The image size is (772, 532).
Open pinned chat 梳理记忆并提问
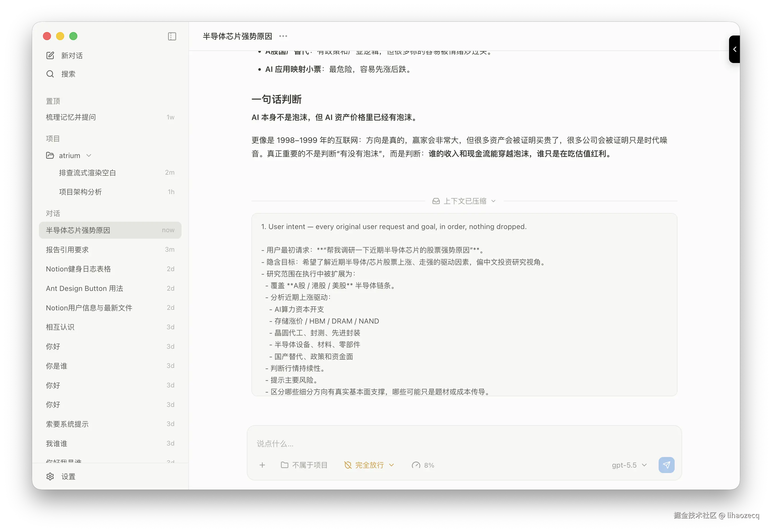tap(110, 117)
